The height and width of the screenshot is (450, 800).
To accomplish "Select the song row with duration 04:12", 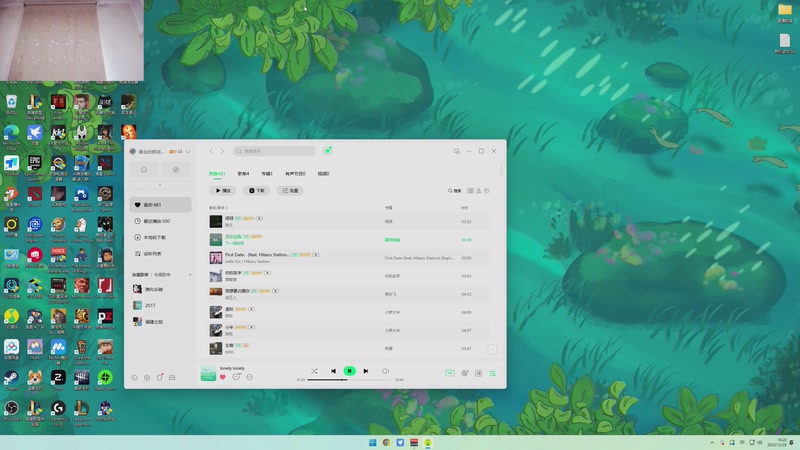I will click(348, 294).
